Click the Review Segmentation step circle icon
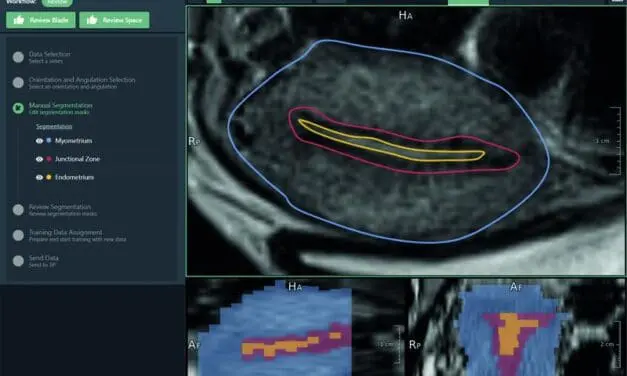The image size is (627, 376). tap(18, 210)
